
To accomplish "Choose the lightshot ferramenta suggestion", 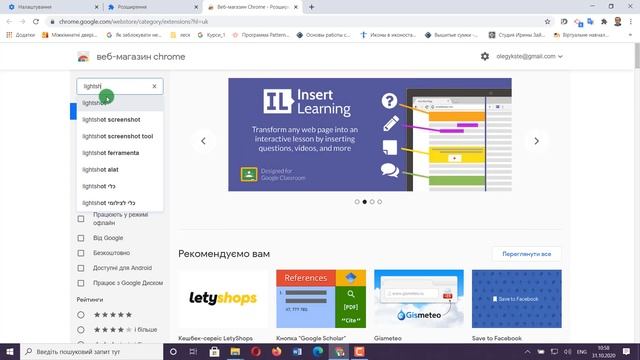I will pos(120,153).
